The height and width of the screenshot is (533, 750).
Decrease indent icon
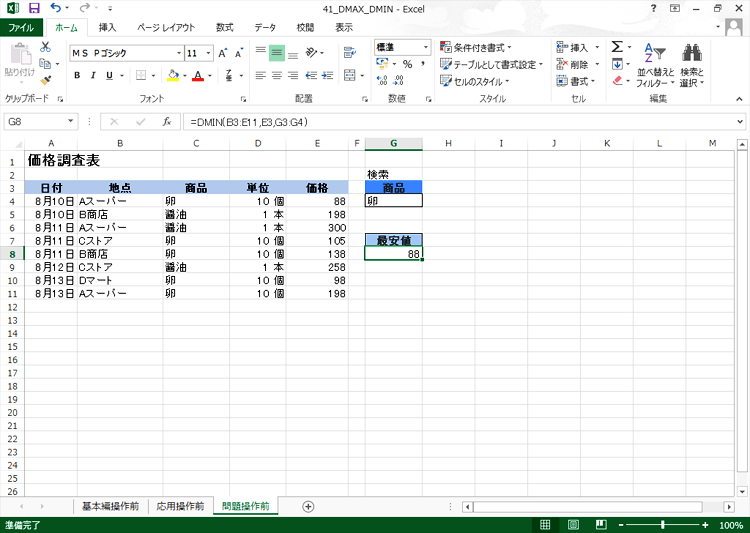pyautogui.click(x=311, y=76)
